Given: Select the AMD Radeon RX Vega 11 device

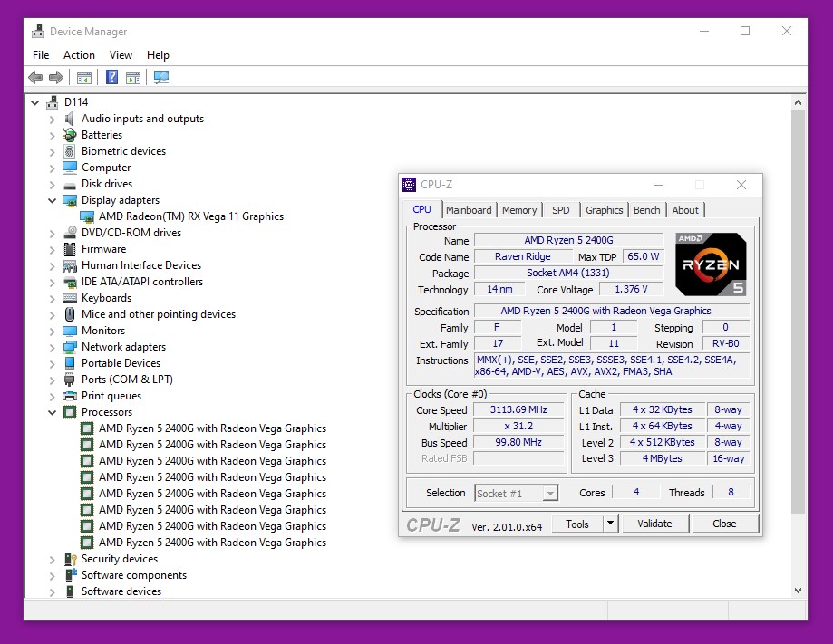Looking at the screenshot, I should [190, 216].
